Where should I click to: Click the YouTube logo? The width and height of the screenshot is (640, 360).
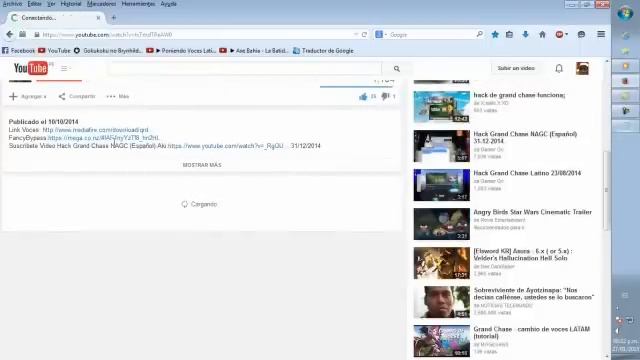pos(31,68)
